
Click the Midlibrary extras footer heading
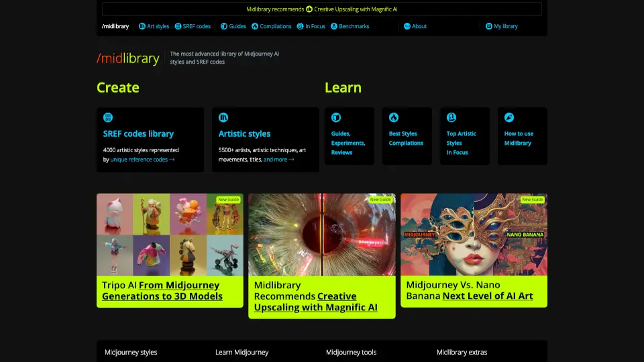tap(462, 352)
